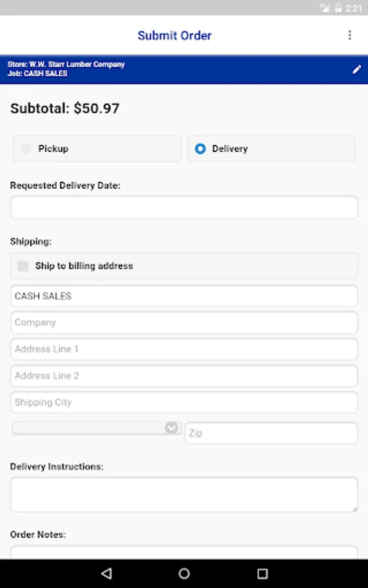Expand the state dropdown arrow
The width and height of the screenshot is (368, 588).
pyautogui.click(x=171, y=427)
